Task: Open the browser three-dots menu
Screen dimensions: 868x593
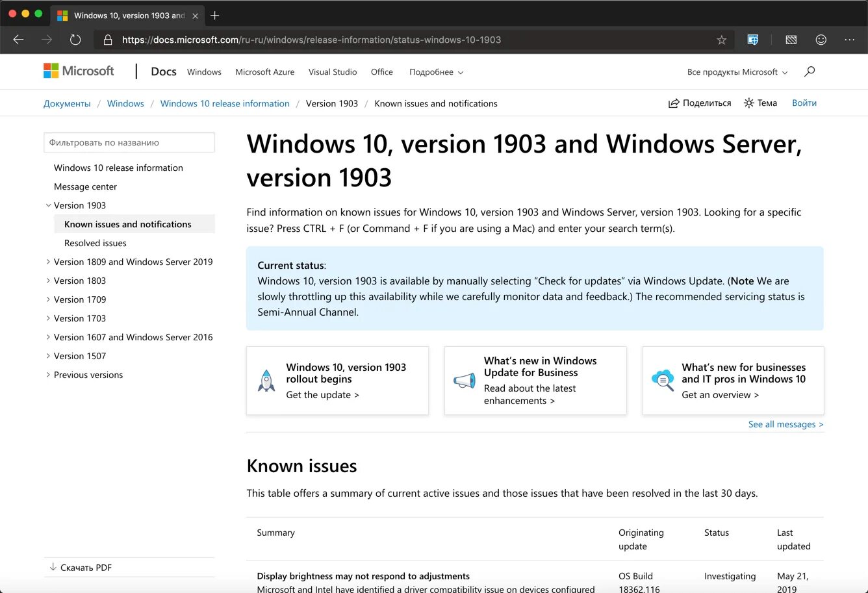Action: click(850, 40)
